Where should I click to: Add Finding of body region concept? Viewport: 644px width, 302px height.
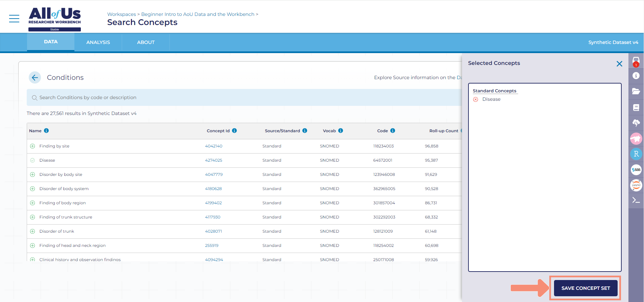coord(32,203)
